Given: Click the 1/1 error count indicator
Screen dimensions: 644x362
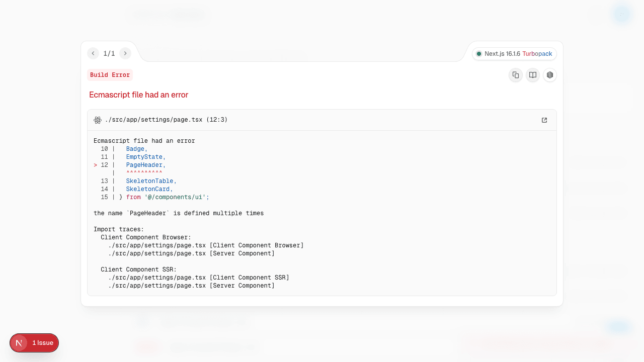Looking at the screenshot, I should (x=109, y=53).
